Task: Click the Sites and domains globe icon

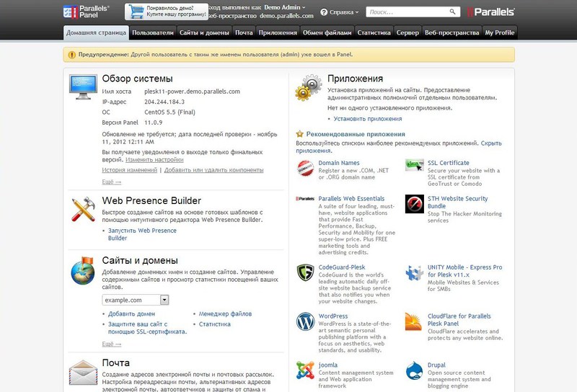Action: coord(83,271)
